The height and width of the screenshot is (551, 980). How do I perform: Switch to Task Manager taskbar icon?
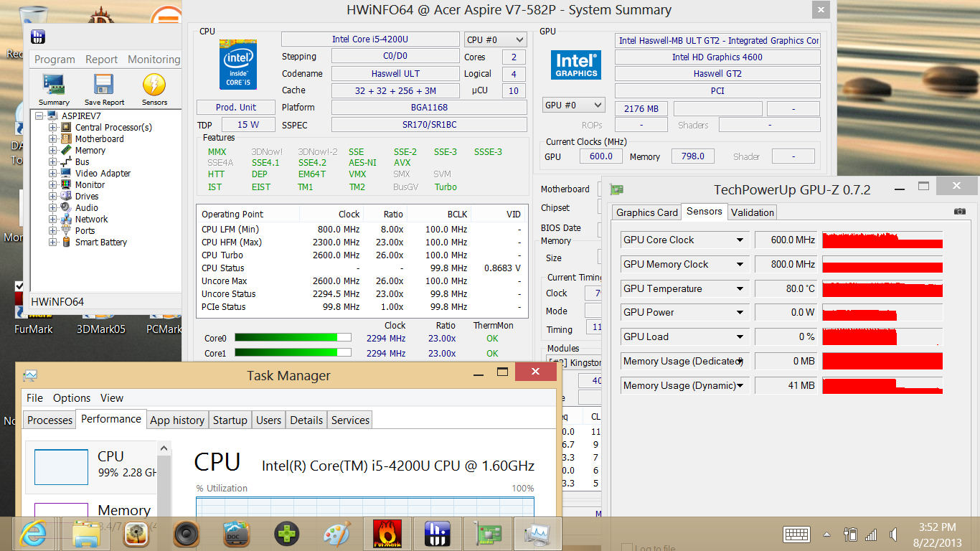537,534
